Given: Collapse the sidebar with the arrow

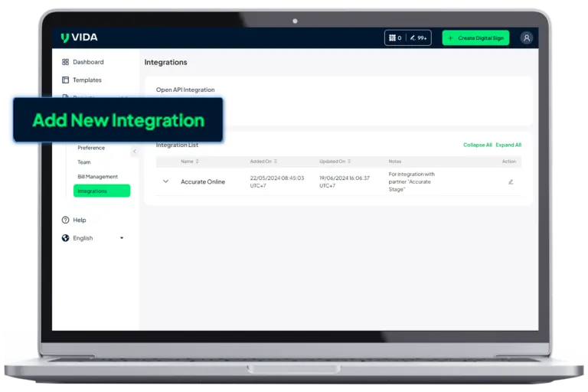Looking at the screenshot, I should [x=135, y=151].
